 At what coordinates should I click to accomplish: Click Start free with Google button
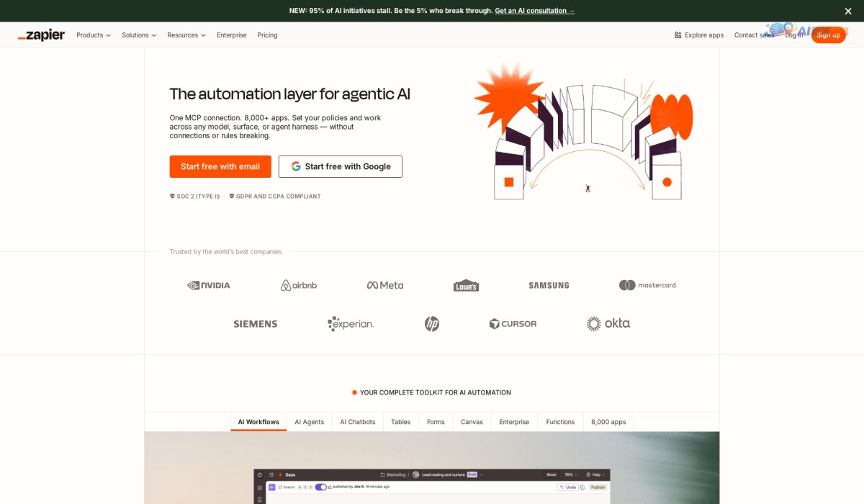coord(340,166)
